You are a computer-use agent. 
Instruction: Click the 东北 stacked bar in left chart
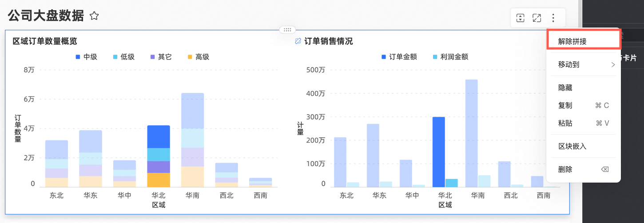[x=56, y=163]
